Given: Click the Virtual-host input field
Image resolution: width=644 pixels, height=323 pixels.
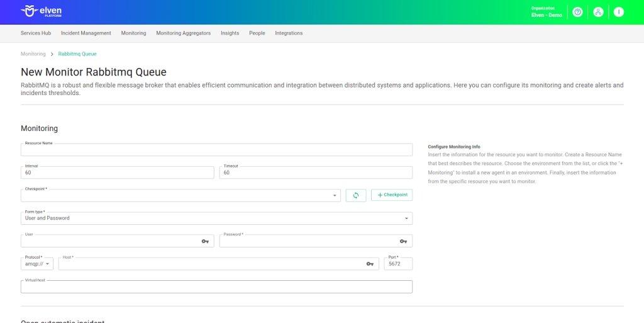Looking at the screenshot, I should (216, 287).
